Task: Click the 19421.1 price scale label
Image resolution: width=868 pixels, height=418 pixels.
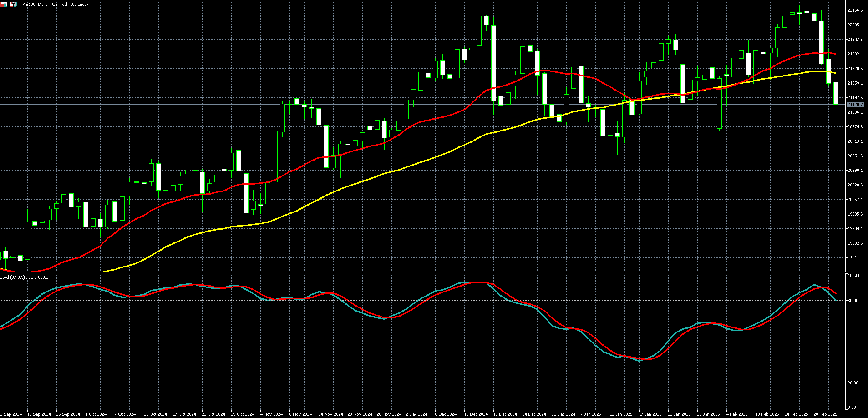Action: point(855,258)
